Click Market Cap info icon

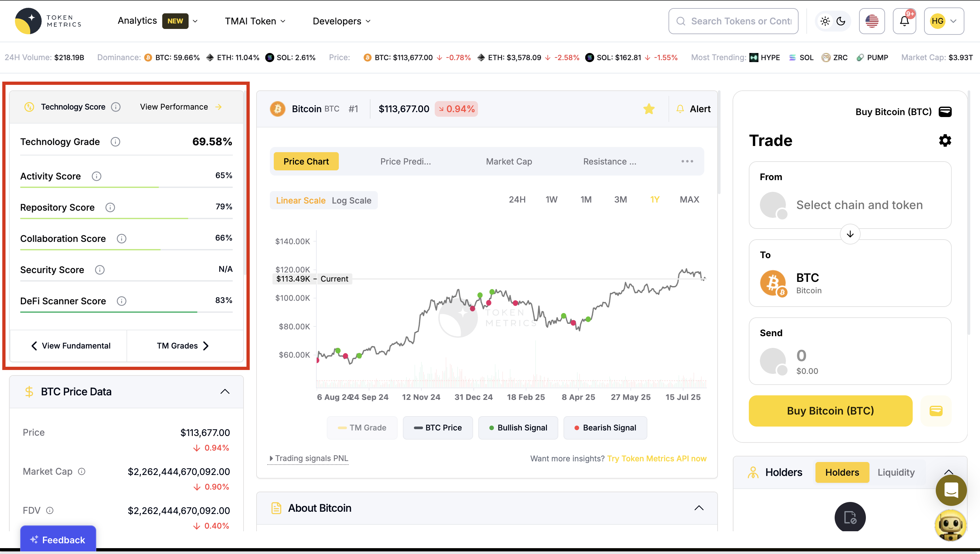(x=82, y=472)
